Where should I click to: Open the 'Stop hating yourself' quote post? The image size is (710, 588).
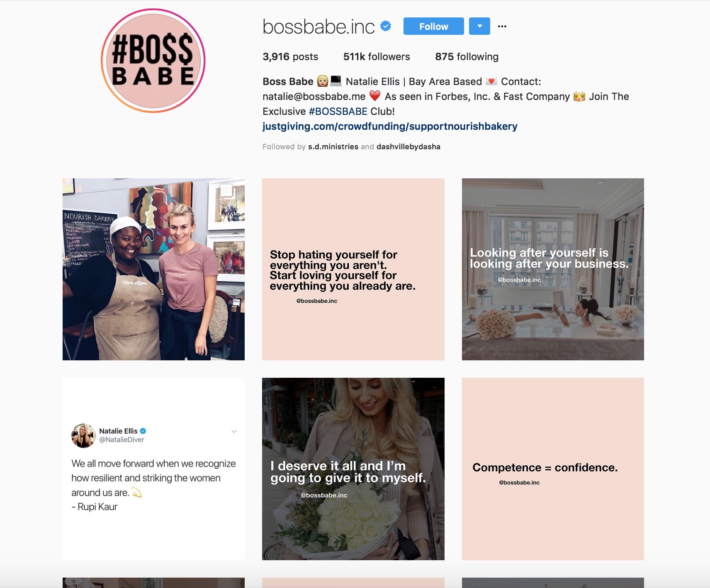point(353,269)
